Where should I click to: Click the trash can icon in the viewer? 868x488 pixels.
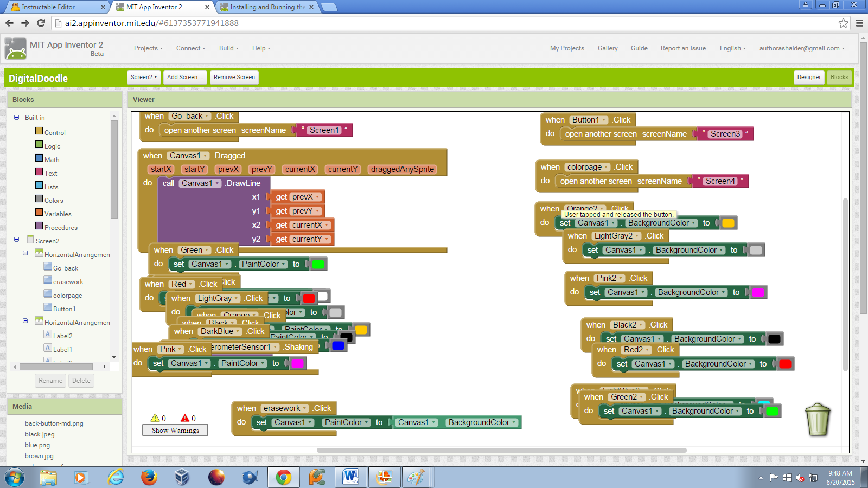818,419
